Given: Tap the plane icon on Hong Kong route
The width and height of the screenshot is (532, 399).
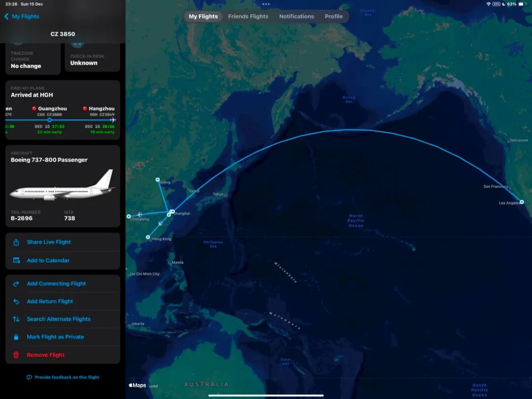Looking at the screenshot, I should [x=160, y=223].
